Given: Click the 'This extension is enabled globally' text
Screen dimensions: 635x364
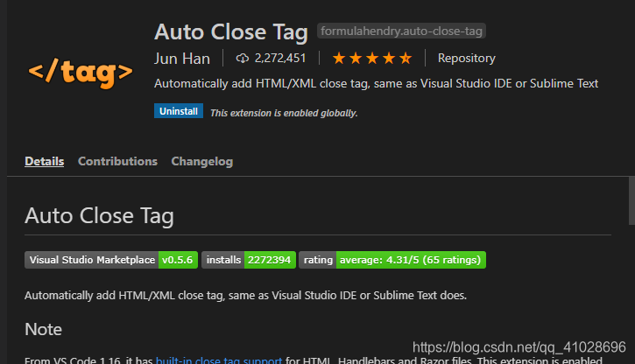Looking at the screenshot, I should pyautogui.click(x=284, y=113).
